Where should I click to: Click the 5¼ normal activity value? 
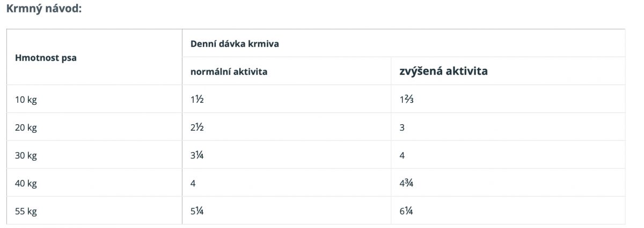(x=197, y=211)
